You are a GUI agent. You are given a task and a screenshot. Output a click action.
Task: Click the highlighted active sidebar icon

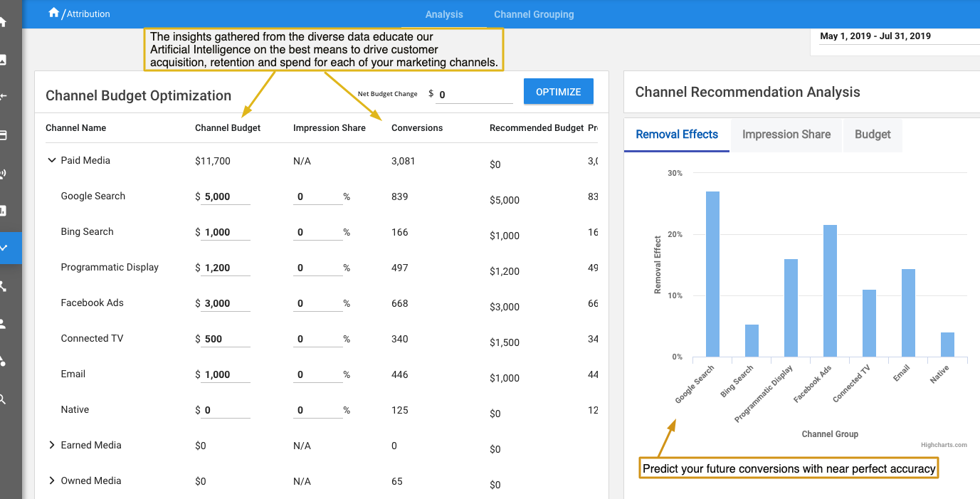pos(6,248)
